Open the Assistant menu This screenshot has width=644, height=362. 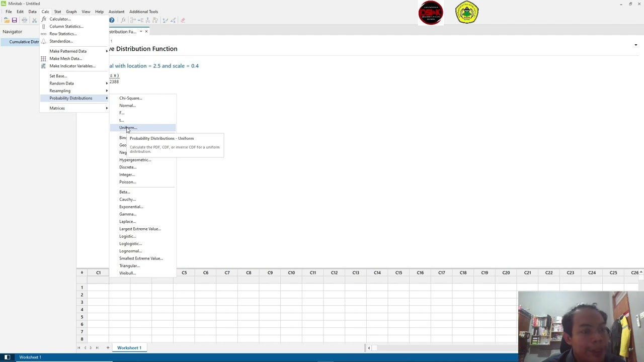tap(116, 12)
